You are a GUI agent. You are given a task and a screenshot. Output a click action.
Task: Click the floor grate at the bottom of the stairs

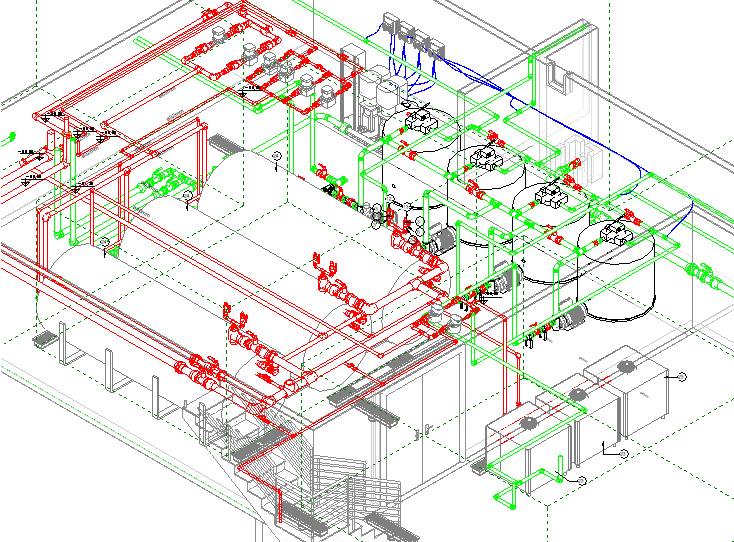point(387,524)
